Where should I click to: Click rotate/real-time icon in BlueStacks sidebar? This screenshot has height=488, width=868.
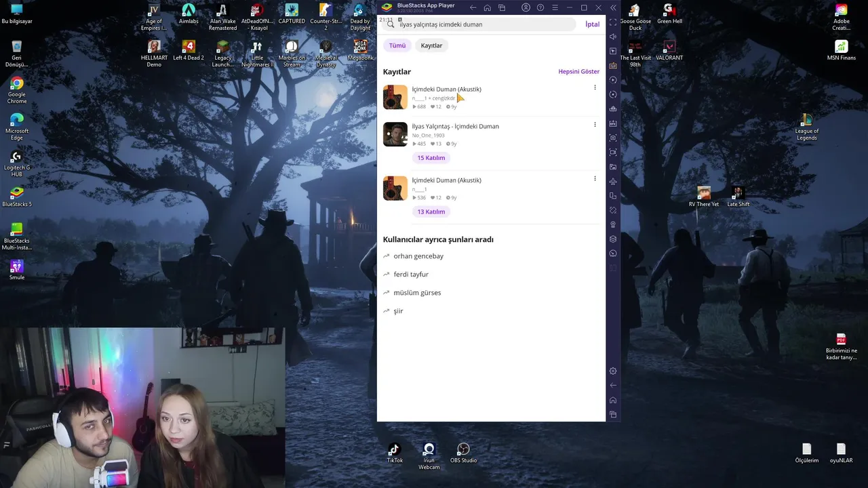point(613,94)
